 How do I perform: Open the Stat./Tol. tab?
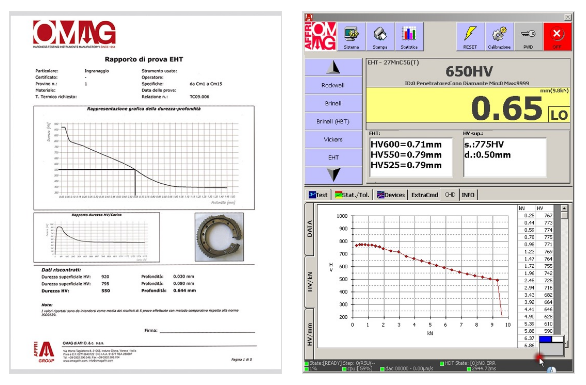pyautogui.click(x=352, y=195)
